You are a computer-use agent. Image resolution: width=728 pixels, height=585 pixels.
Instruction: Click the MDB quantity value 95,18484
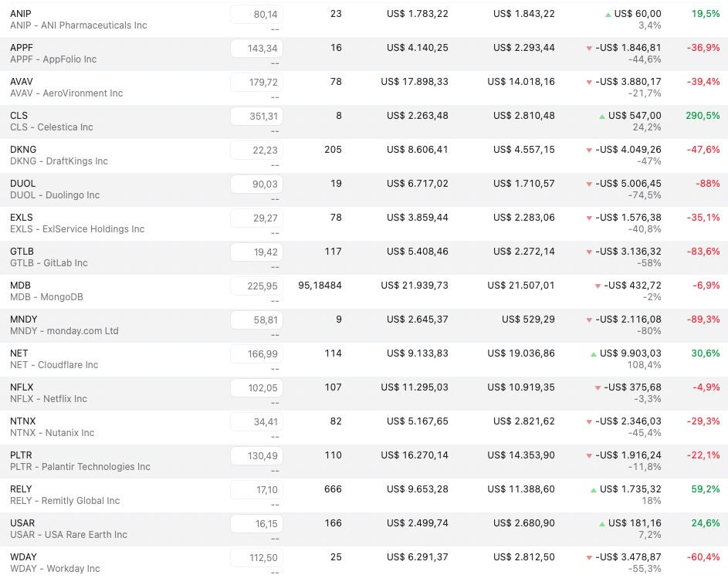320,286
